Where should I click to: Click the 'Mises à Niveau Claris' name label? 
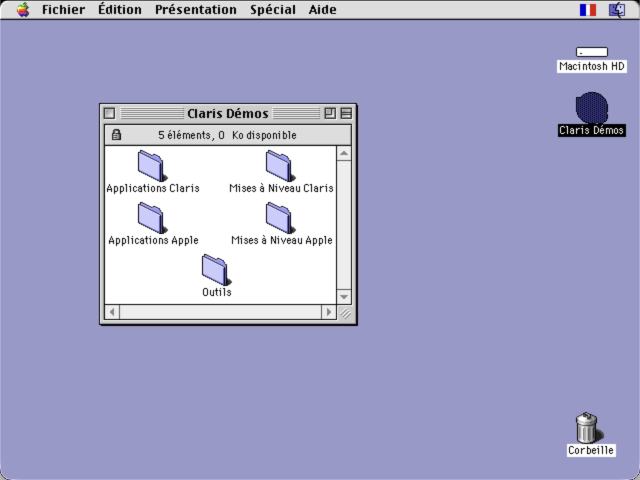281,188
